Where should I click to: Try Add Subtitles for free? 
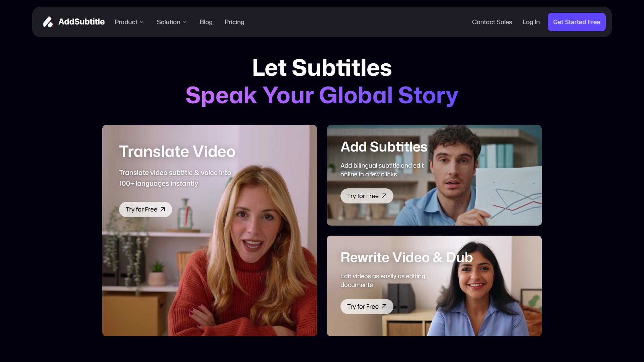tap(367, 196)
